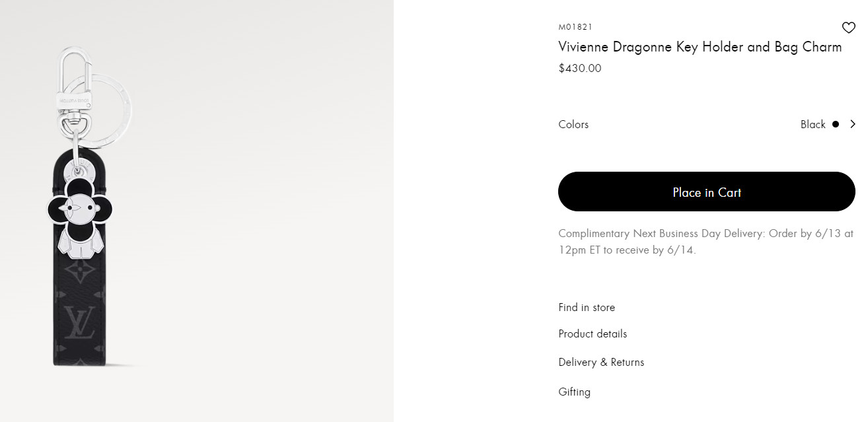Click the Black color name text
This screenshot has width=868, height=422.
tap(813, 124)
